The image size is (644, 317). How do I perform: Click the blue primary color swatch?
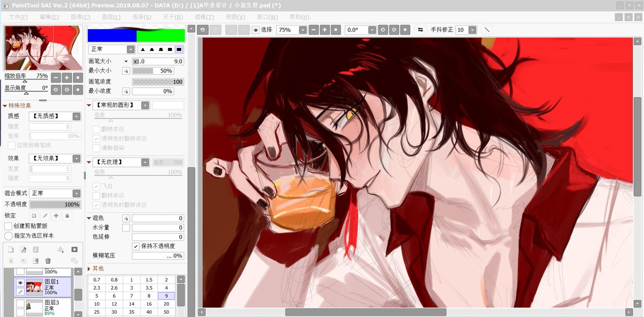coord(112,35)
